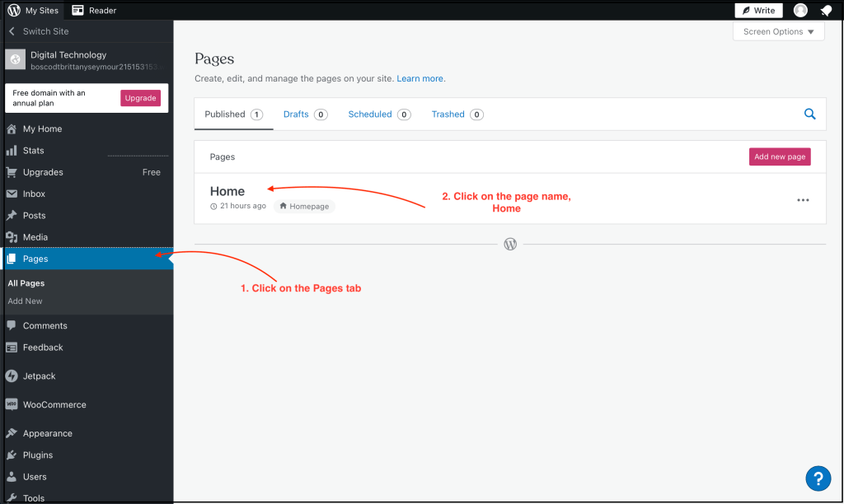The image size is (844, 504).
Task: Open the Home page title
Action: pyautogui.click(x=227, y=191)
